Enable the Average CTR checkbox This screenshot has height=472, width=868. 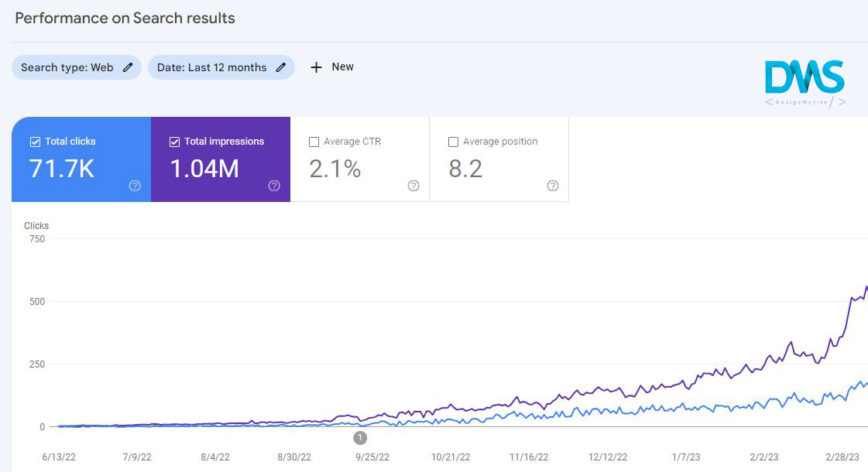[314, 142]
